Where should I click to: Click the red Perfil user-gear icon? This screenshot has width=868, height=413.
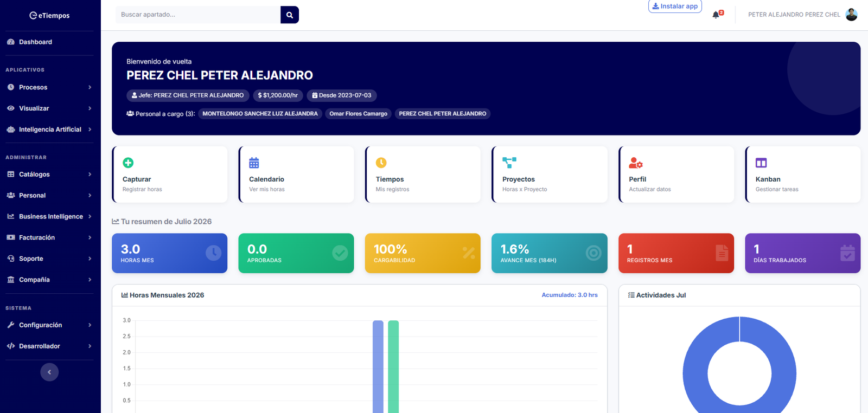[636, 163]
